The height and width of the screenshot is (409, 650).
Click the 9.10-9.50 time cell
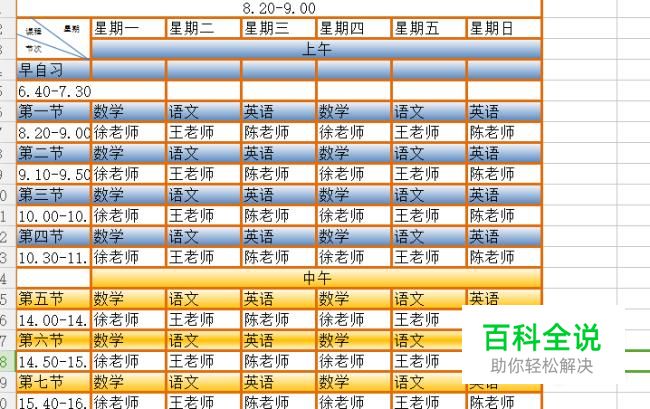(53, 174)
